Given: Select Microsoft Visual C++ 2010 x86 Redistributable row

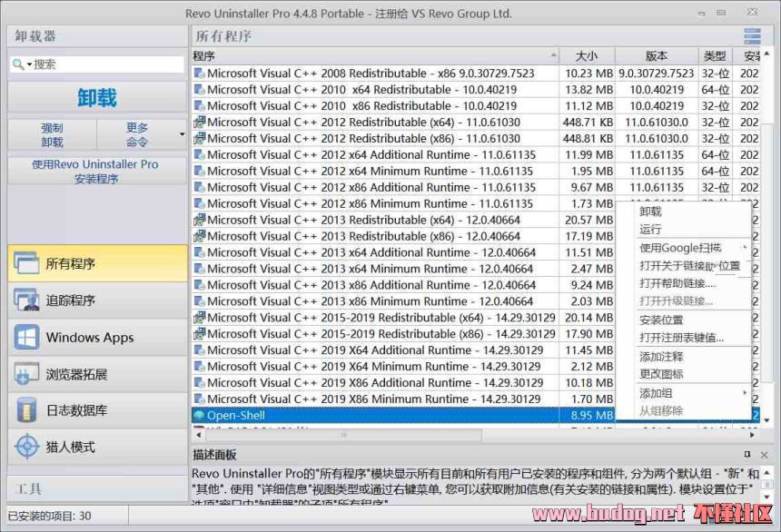Looking at the screenshot, I should point(476,106).
